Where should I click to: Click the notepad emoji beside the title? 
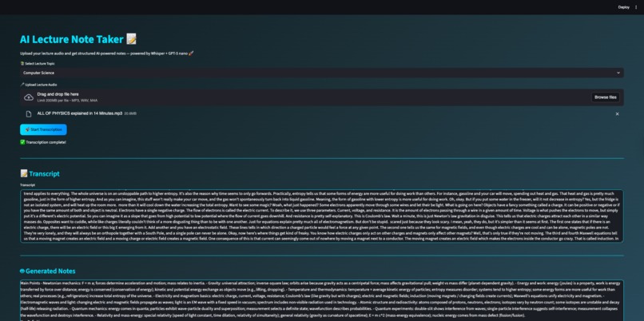[x=131, y=39]
